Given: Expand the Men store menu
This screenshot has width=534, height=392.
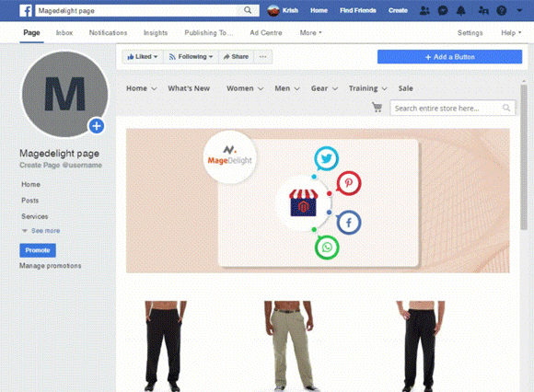Looking at the screenshot, I should point(287,88).
